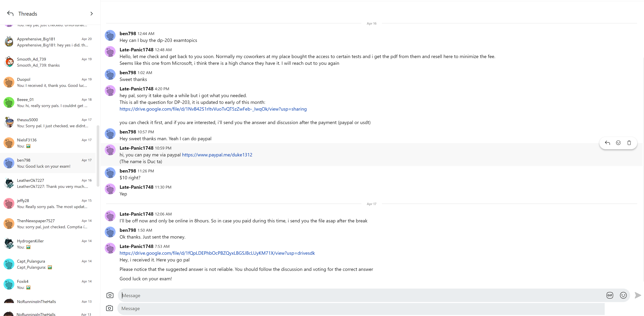Open the drivesdk Google Drive file link

[x=217, y=253]
